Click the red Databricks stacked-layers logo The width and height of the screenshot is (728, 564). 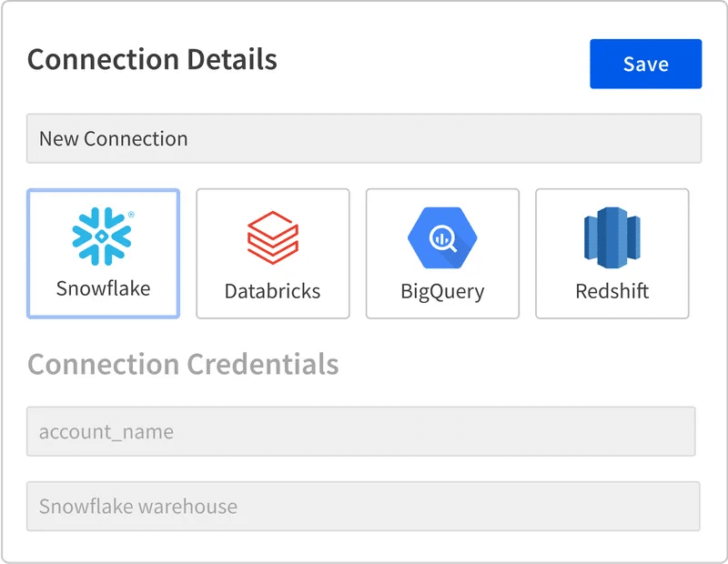(x=272, y=237)
